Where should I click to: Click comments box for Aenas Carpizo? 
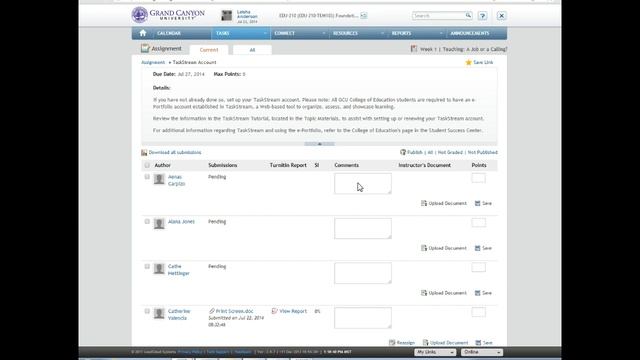pyautogui.click(x=363, y=184)
